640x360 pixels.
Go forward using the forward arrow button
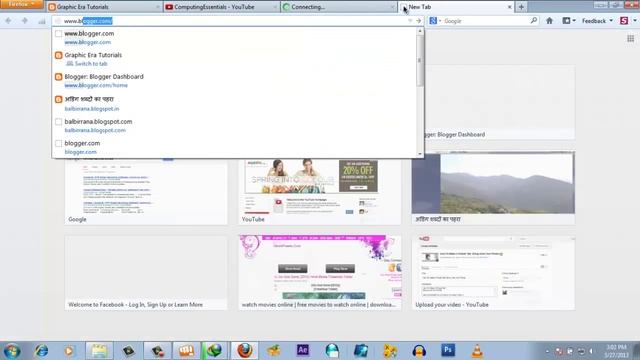[x=24, y=21]
